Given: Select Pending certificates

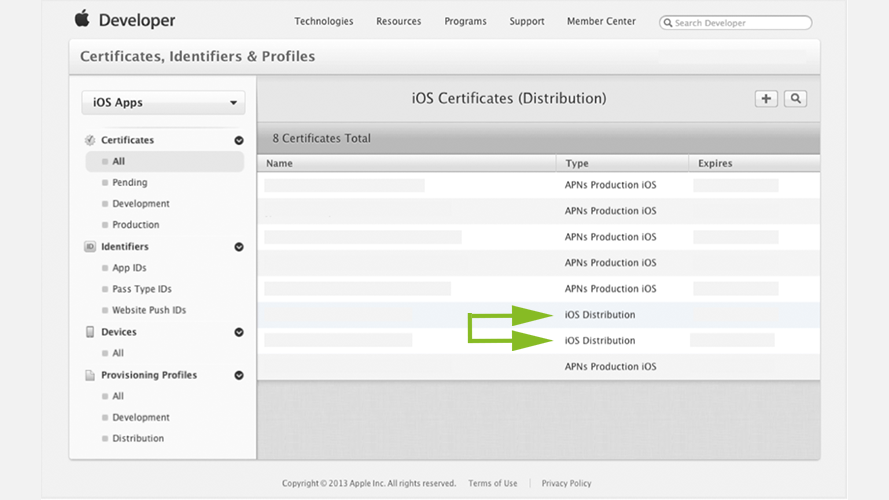Looking at the screenshot, I should pos(130,183).
